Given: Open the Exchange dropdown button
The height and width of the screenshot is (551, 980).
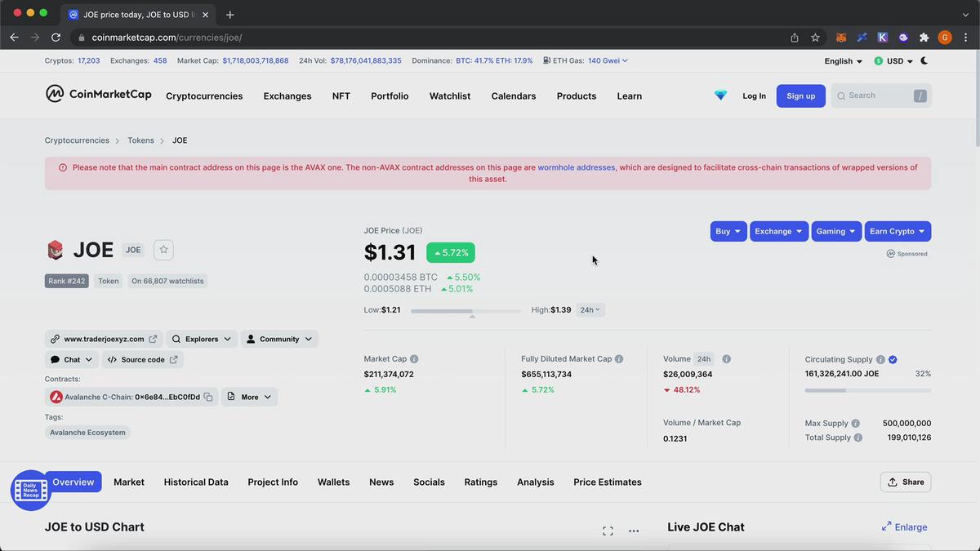Looking at the screenshot, I should pos(779,231).
